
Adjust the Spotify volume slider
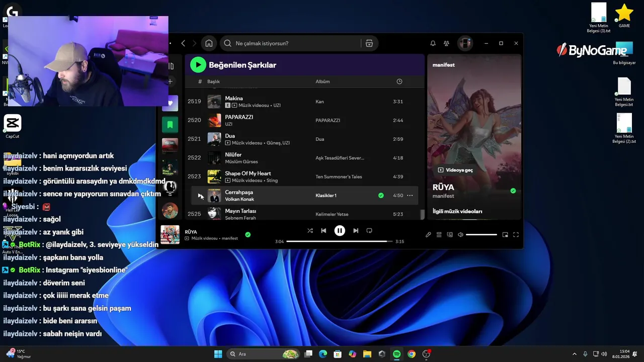point(481,234)
